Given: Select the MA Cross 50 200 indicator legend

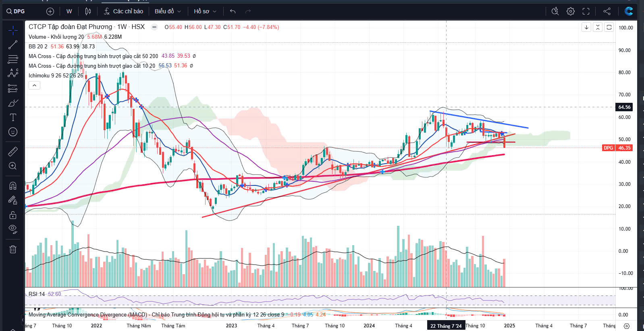Looking at the screenshot, I should (x=93, y=56).
